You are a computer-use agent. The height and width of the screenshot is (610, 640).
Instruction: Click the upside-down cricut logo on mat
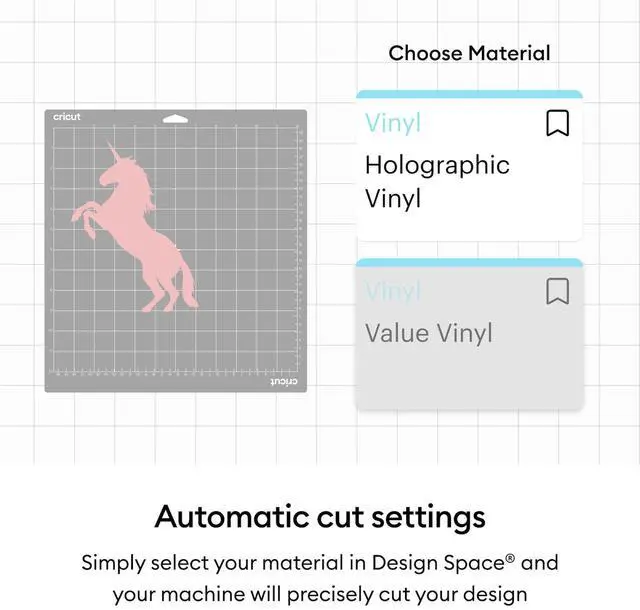[284, 382]
